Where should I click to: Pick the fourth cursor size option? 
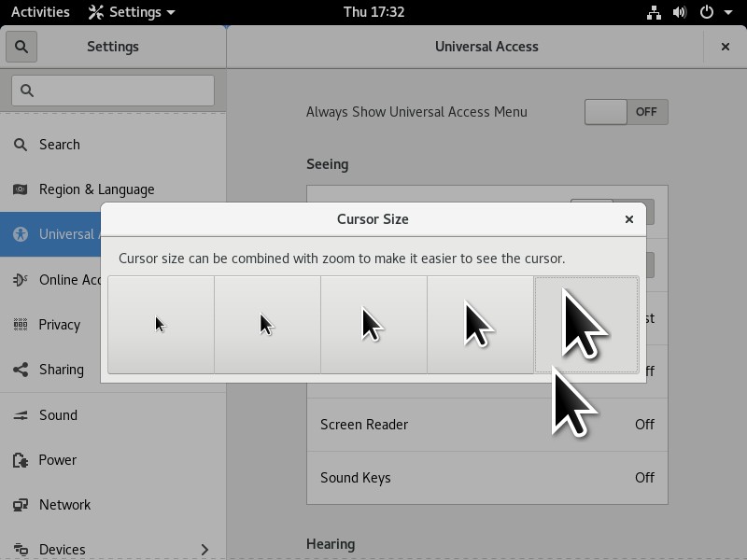480,325
